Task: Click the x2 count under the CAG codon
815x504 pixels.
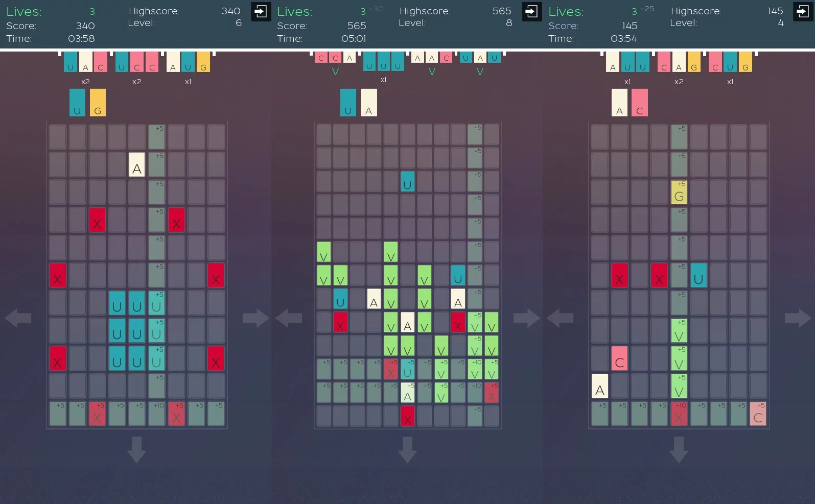Action: click(x=679, y=82)
